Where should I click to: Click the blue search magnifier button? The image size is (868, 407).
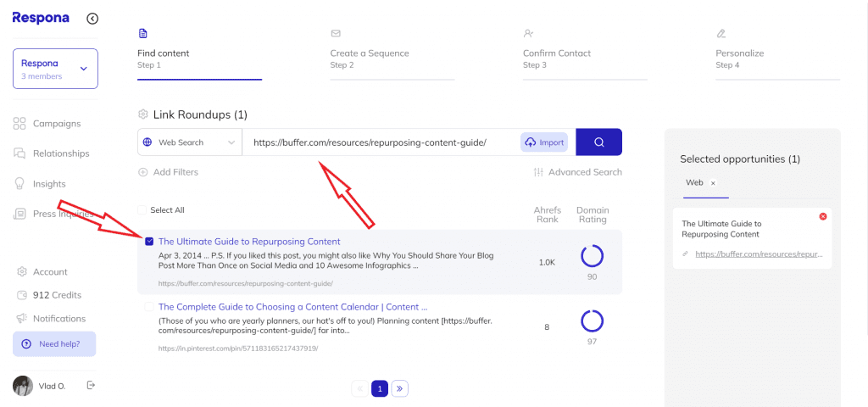599,142
